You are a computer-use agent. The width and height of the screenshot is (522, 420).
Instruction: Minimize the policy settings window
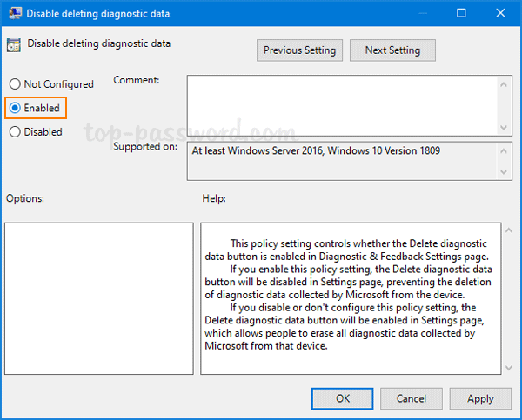420,13
